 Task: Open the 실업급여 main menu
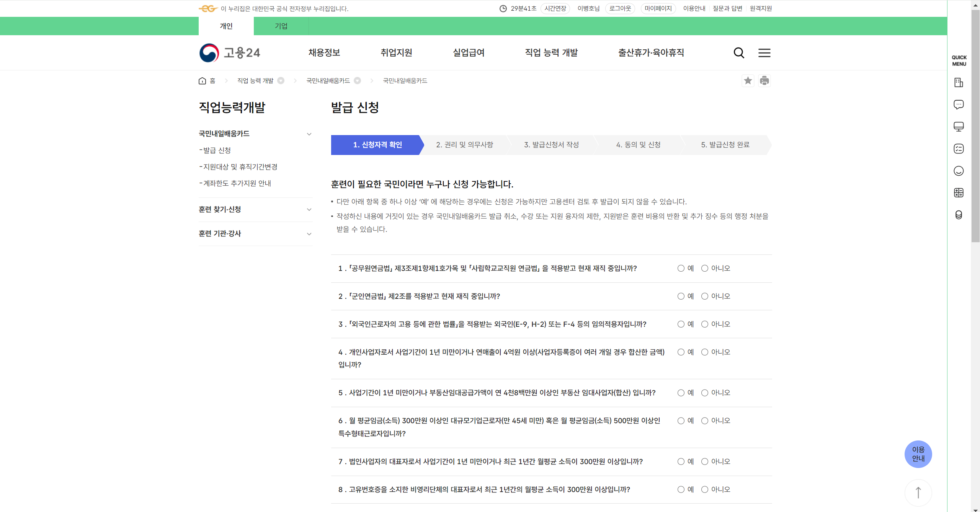(x=469, y=53)
